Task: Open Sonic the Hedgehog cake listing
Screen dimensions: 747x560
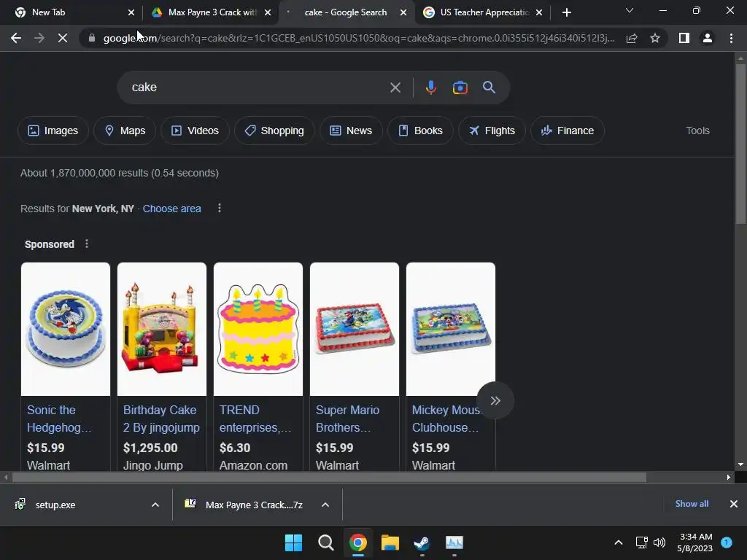Action: (x=59, y=419)
